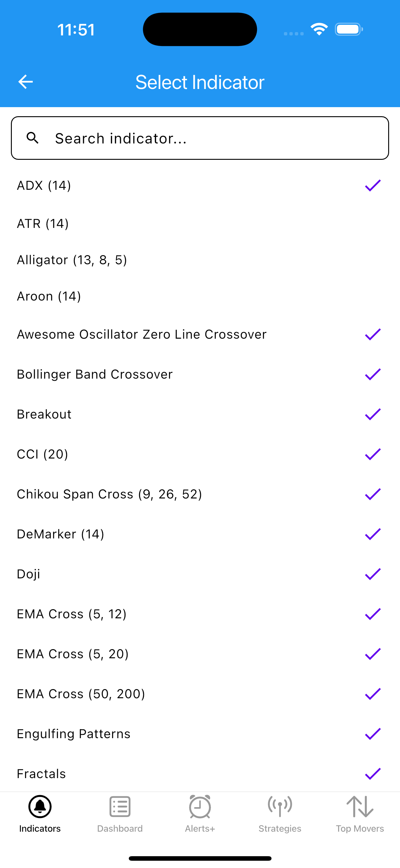The image size is (400, 868).
Task: Click the search magnifier icon
Action: pyautogui.click(x=33, y=138)
